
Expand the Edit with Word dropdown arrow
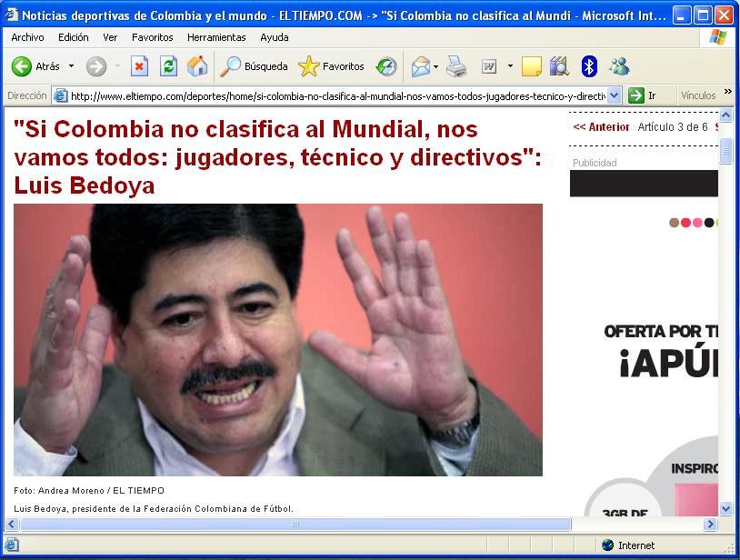[510, 66]
